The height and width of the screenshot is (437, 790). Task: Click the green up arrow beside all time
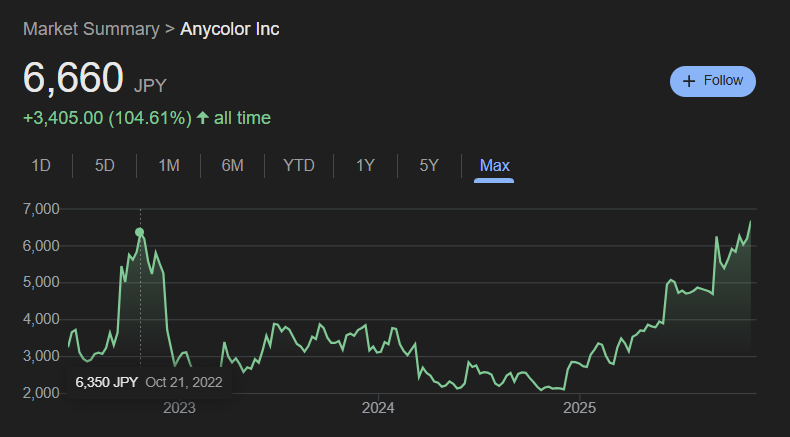pyautogui.click(x=203, y=118)
